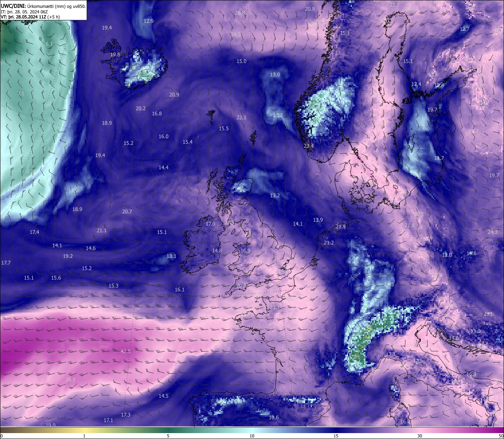Click the 14.4 map value

(163, 167)
